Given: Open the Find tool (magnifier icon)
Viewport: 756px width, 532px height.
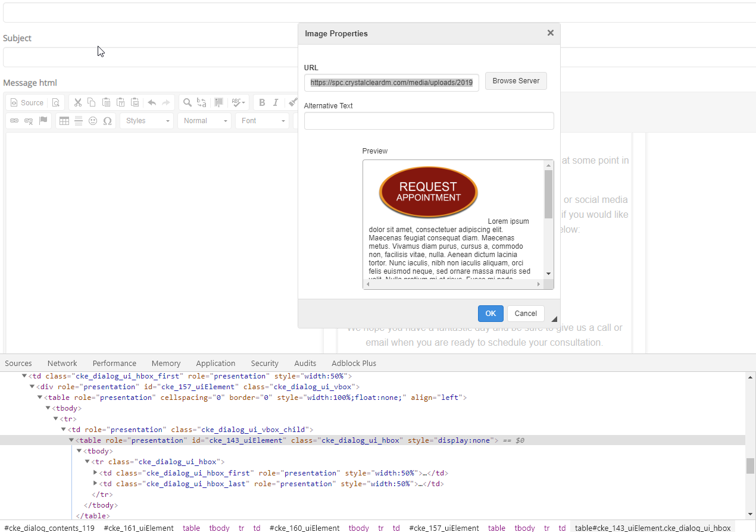Looking at the screenshot, I should [187, 102].
